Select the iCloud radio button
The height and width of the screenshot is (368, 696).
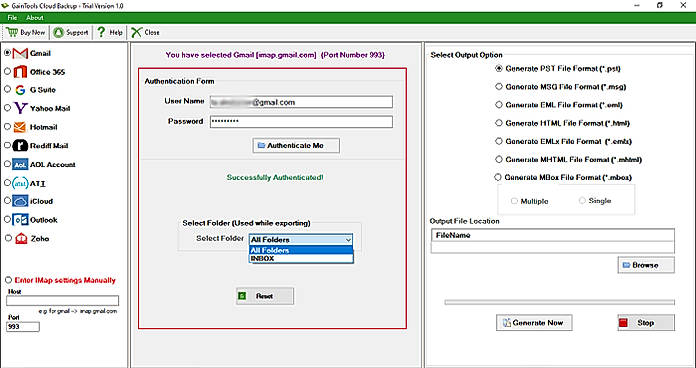[x=7, y=201]
